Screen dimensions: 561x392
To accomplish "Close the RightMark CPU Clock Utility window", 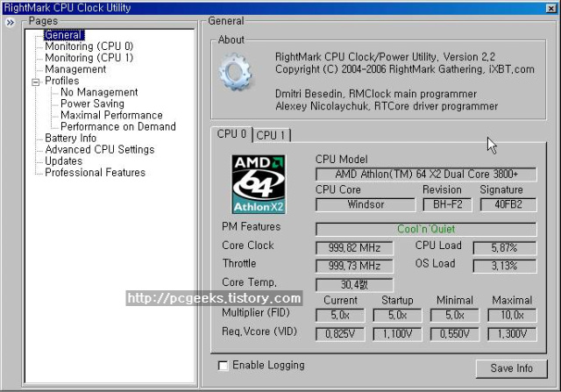I will pyautogui.click(x=551, y=8).
